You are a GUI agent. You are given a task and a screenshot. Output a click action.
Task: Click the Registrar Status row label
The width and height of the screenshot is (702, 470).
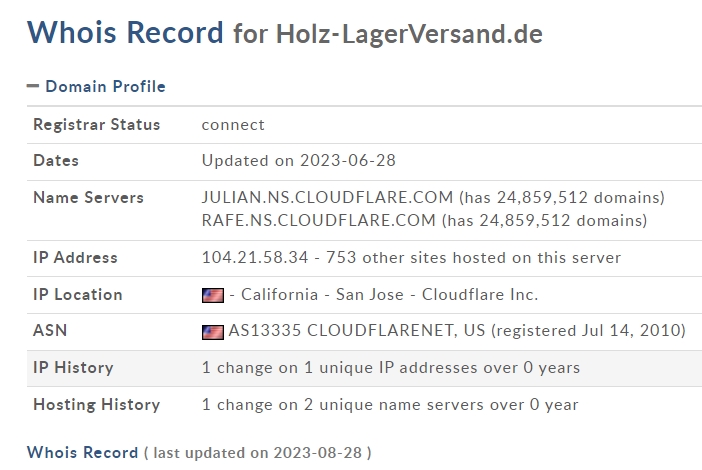(97, 124)
